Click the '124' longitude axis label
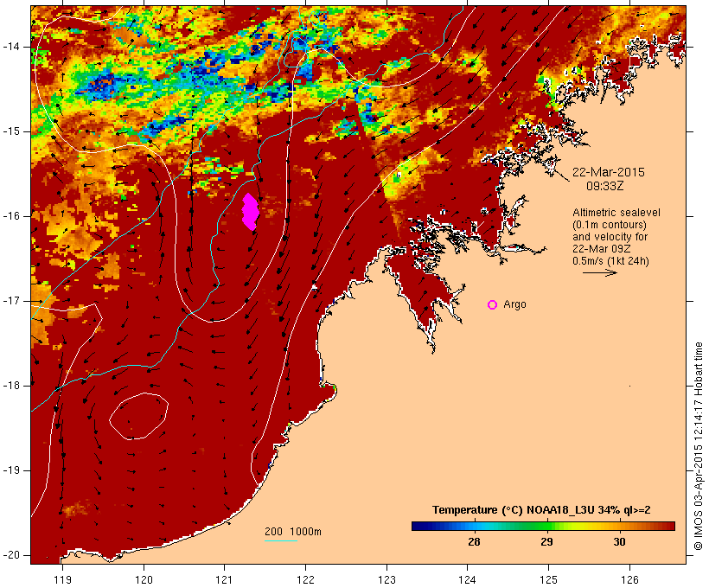709x588 pixels. (467, 579)
